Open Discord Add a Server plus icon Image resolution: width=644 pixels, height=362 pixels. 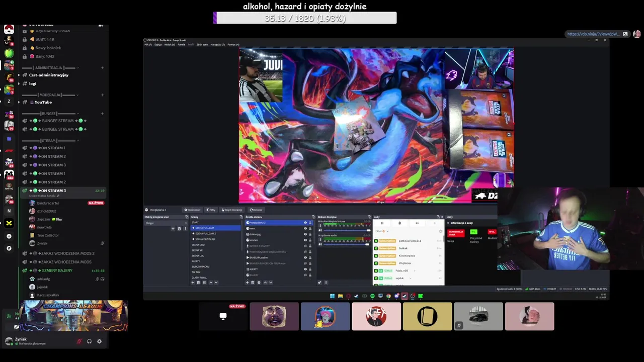point(9,236)
